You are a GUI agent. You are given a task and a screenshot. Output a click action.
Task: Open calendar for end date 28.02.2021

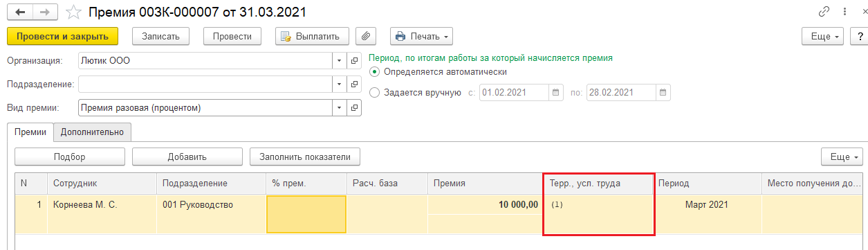point(663,92)
